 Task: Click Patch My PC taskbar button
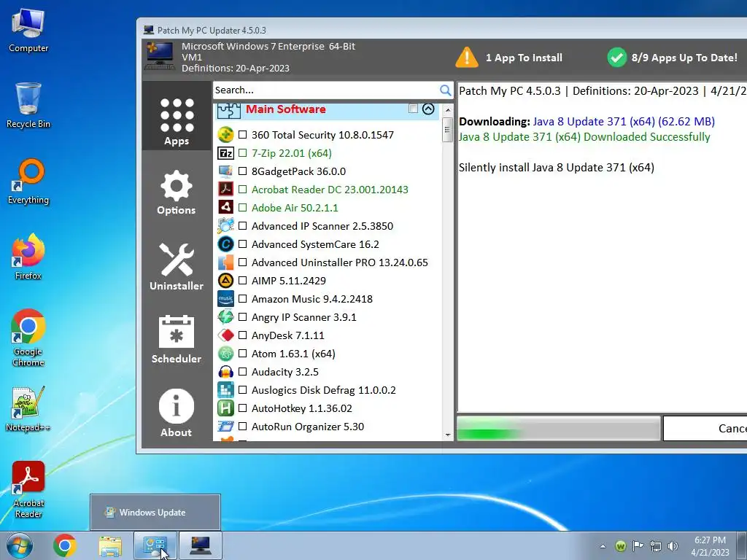pos(201,545)
